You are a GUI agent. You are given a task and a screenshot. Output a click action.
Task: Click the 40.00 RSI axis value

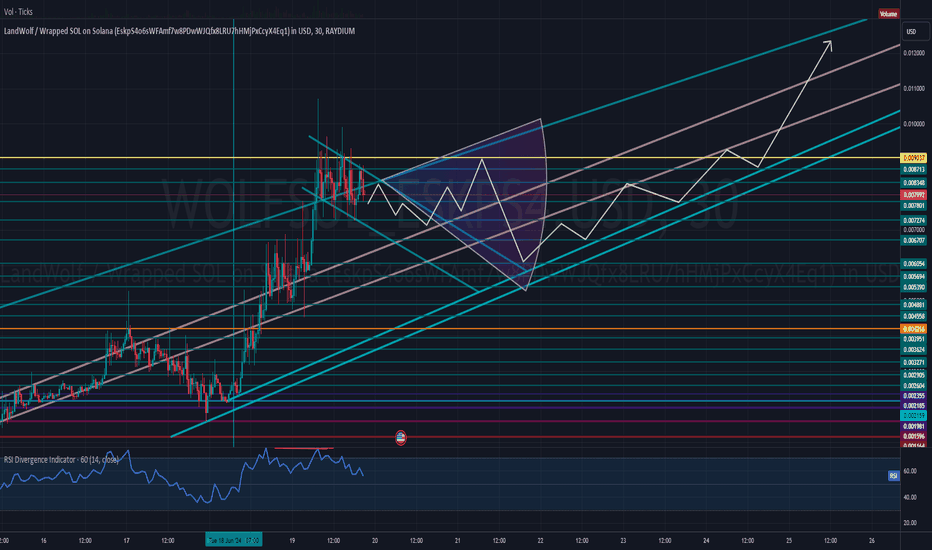pos(910,497)
